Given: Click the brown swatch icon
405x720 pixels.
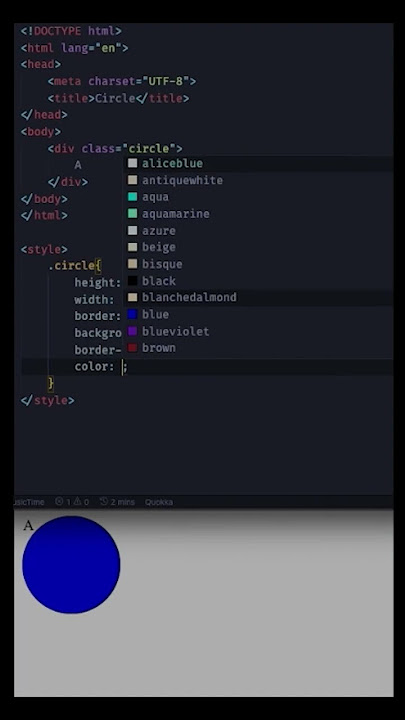Looking at the screenshot, I should click(132, 348).
